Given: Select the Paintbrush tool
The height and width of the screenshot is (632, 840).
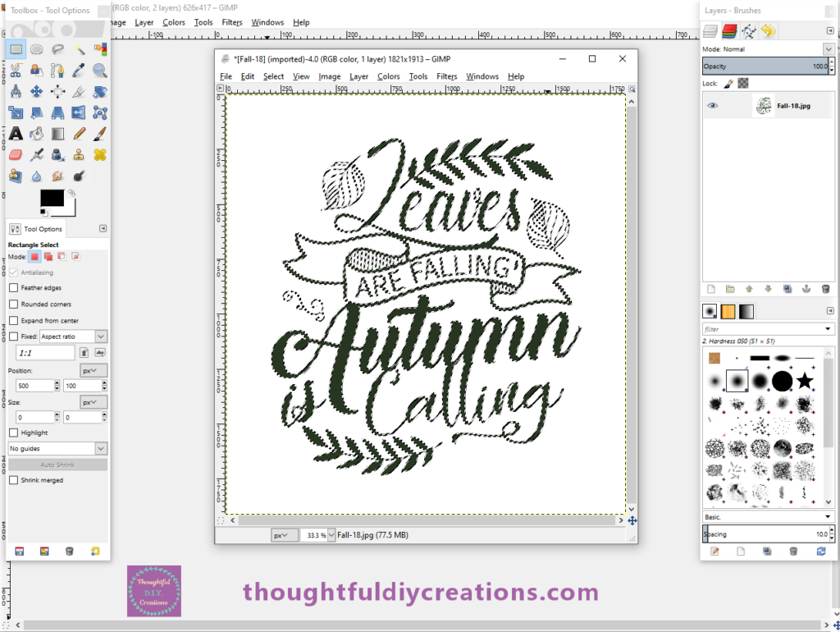Looking at the screenshot, I should (100, 134).
